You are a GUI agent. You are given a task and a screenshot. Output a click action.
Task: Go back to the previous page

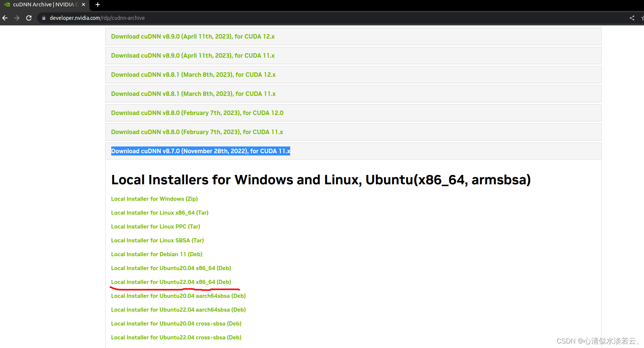tap(5, 18)
